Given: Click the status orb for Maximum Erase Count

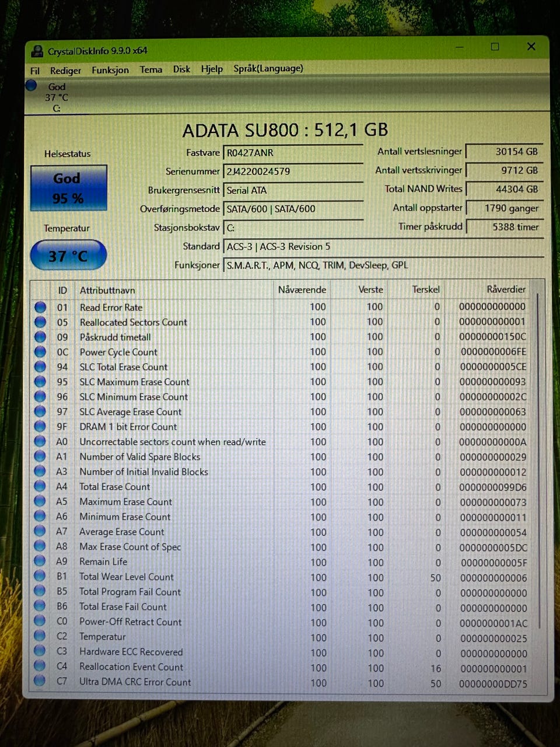Looking at the screenshot, I should [x=40, y=501].
